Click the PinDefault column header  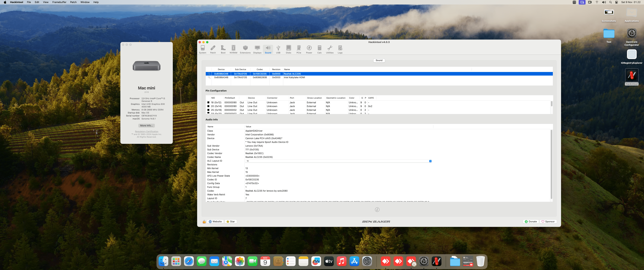[x=230, y=98]
